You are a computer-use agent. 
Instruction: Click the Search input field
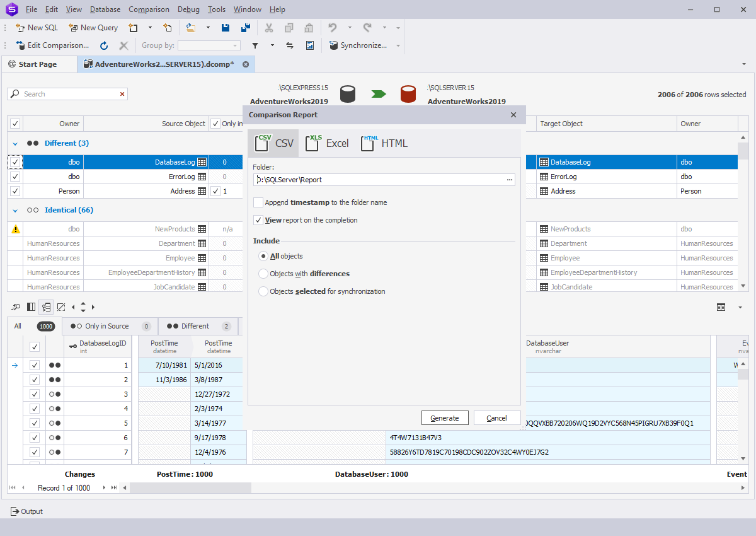tap(67, 94)
